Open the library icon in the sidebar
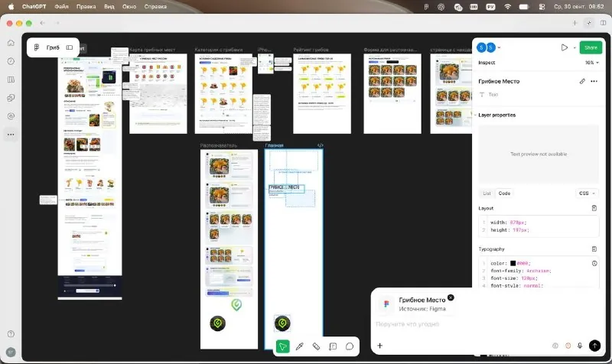This screenshot has width=612, height=364. (x=11, y=80)
